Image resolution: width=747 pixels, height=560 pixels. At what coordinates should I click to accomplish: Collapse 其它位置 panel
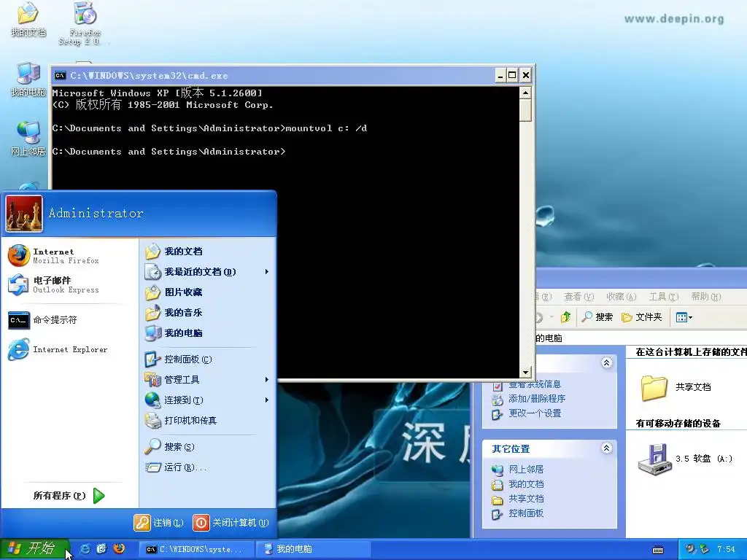(606, 448)
